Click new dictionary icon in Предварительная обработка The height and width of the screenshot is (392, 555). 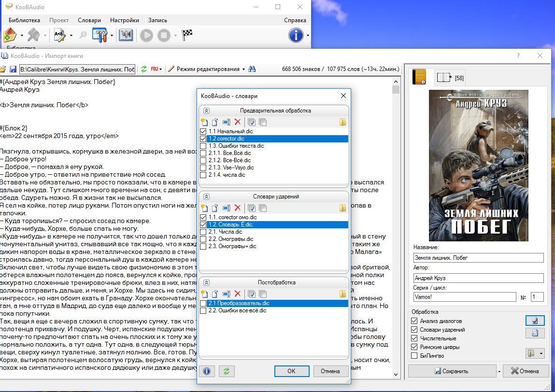(204, 122)
